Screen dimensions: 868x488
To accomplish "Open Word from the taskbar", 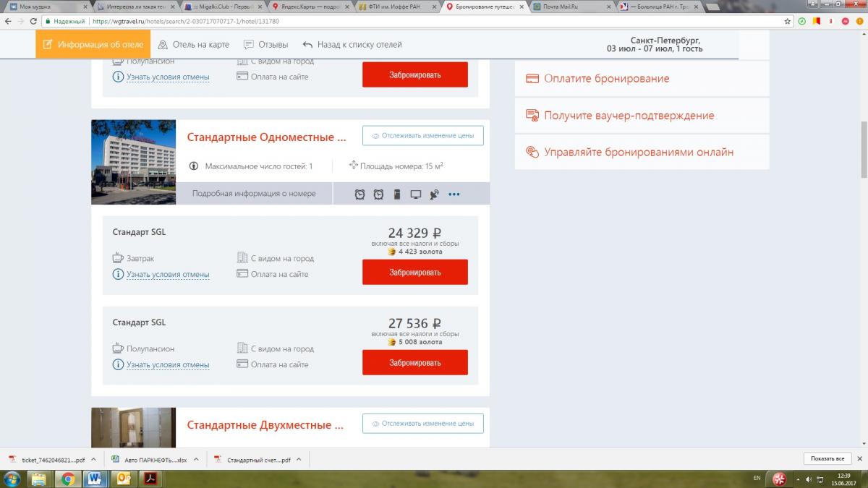I will (x=95, y=479).
